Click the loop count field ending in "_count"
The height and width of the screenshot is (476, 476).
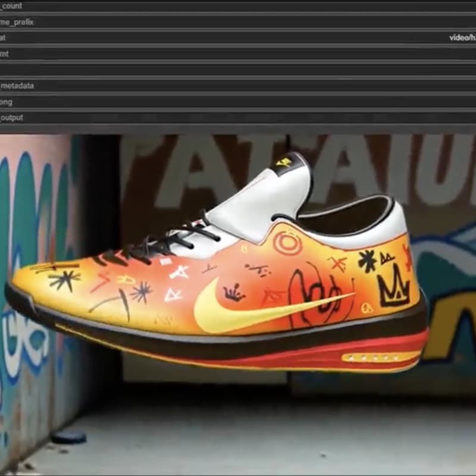[x=238, y=7]
